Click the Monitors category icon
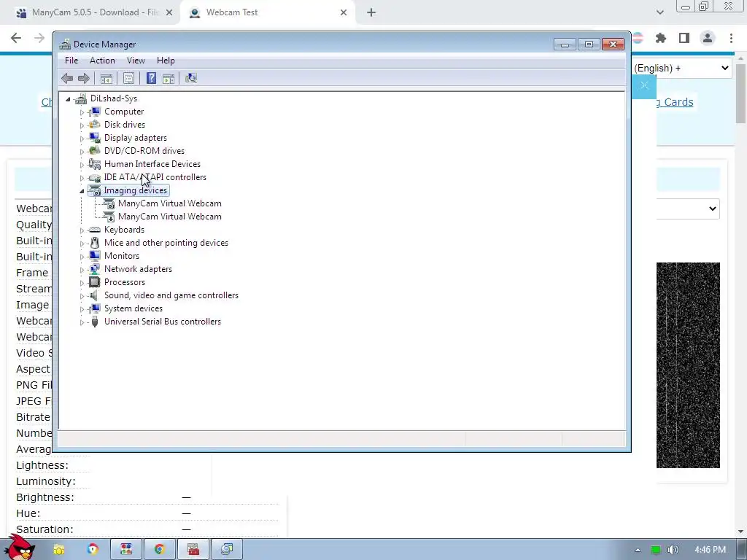The width and height of the screenshot is (747, 560). tap(95, 256)
